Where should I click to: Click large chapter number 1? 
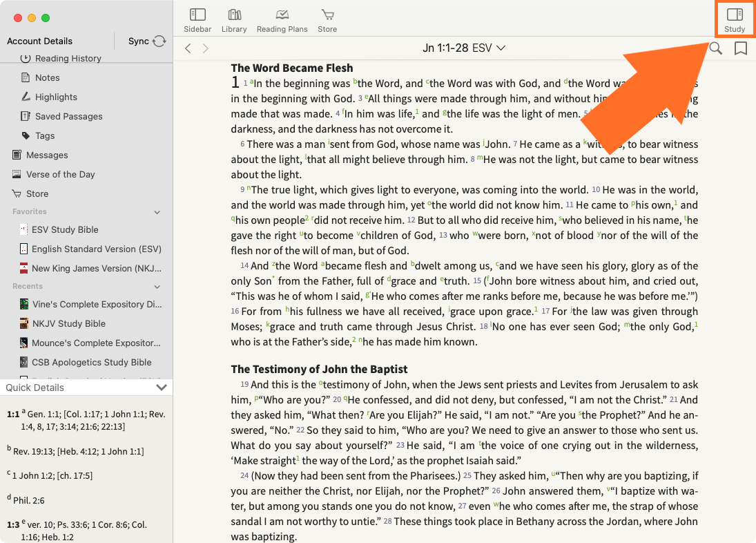(235, 82)
